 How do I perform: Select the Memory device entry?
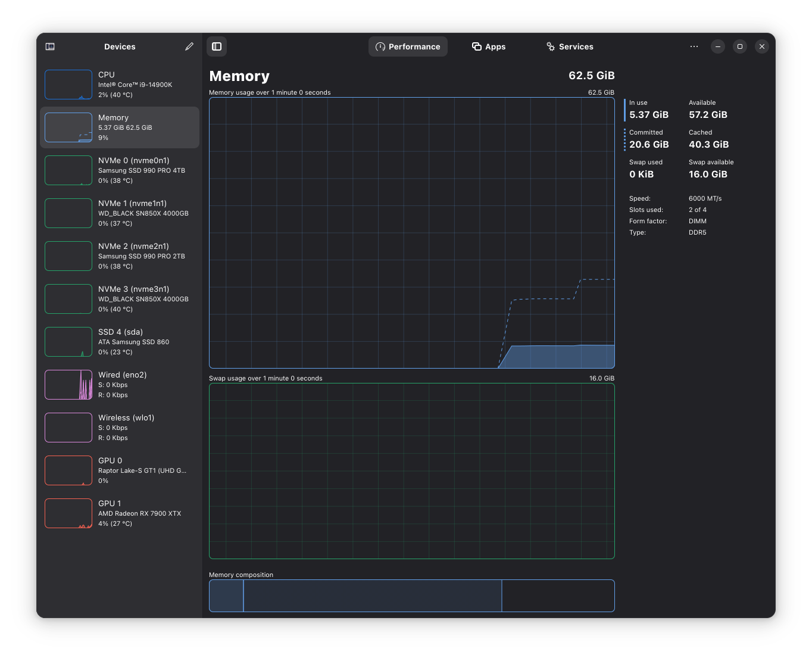[x=120, y=127]
